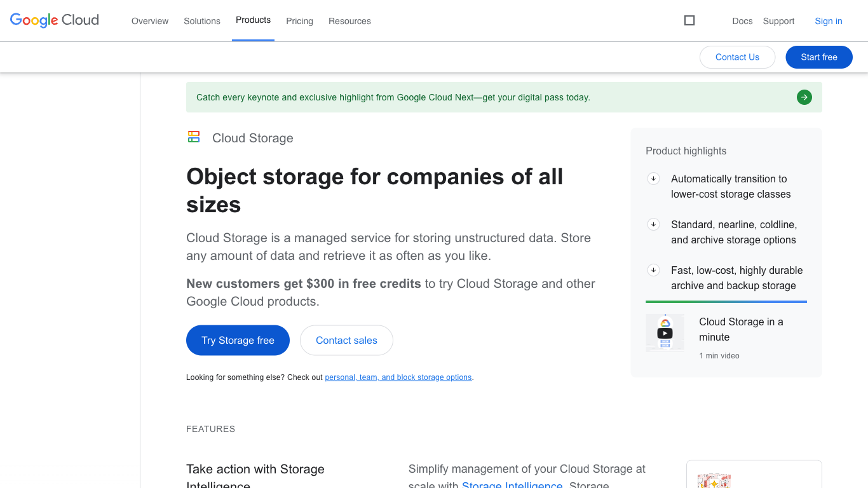Select the Products tab

[x=253, y=20]
